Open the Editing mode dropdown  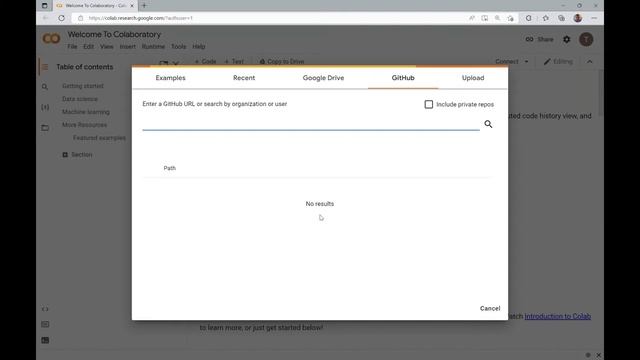558,62
